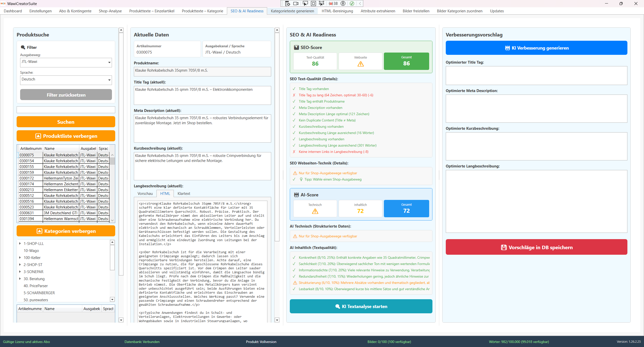
Task: Click Aktuelle Daten panel scroll-down arrow
Action: pos(277,320)
